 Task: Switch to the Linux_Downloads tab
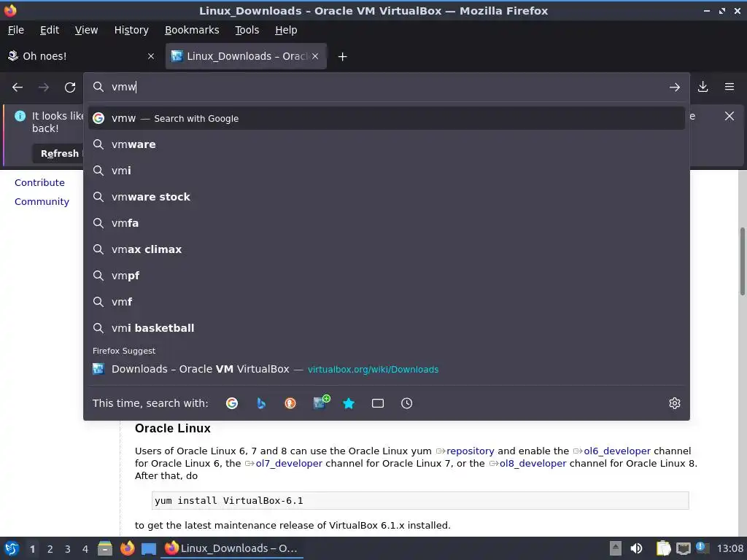[246, 56]
